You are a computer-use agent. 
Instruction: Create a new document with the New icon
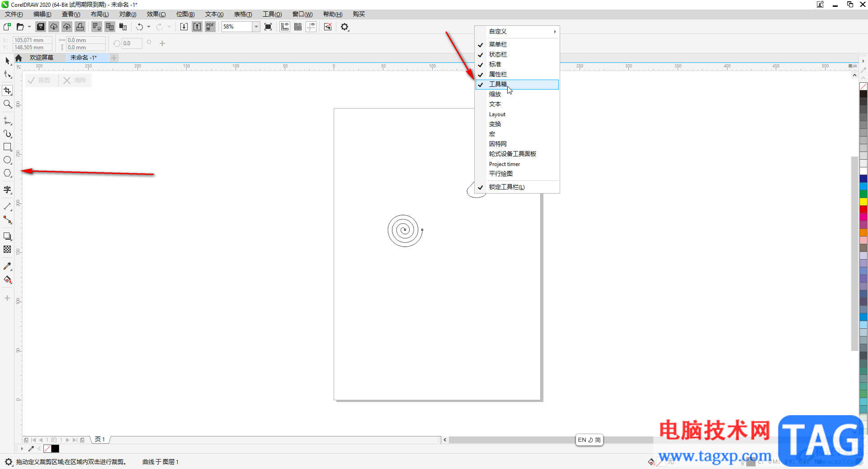[x=7, y=27]
